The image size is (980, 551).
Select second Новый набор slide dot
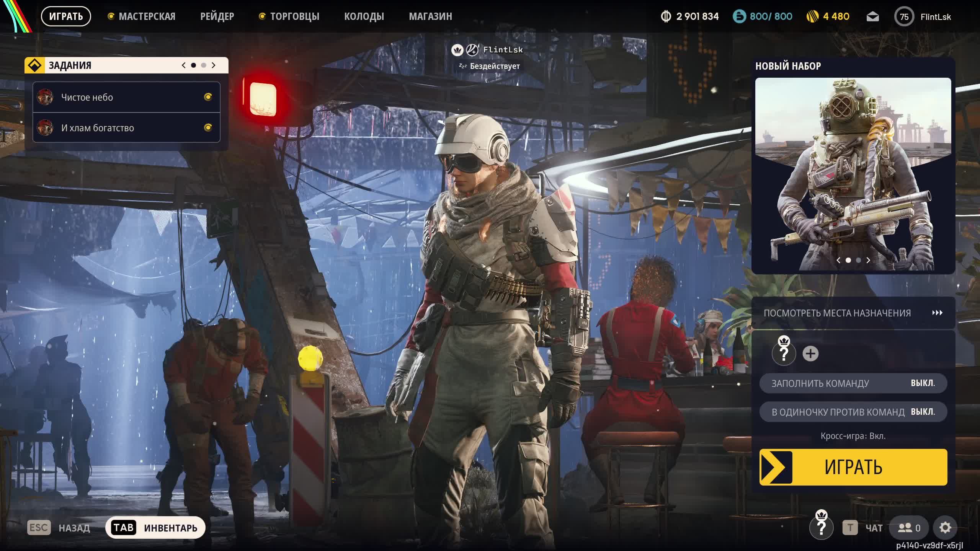pyautogui.click(x=858, y=260)
